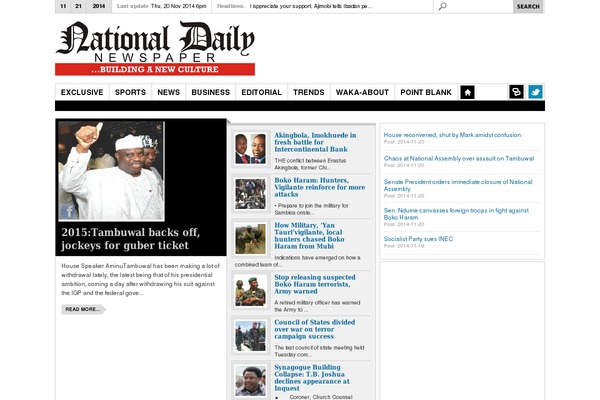Screen dimensions: 600x400
Task: Open Boko Haram: Hunters, Vigilante article
Action: click(320, 187)
